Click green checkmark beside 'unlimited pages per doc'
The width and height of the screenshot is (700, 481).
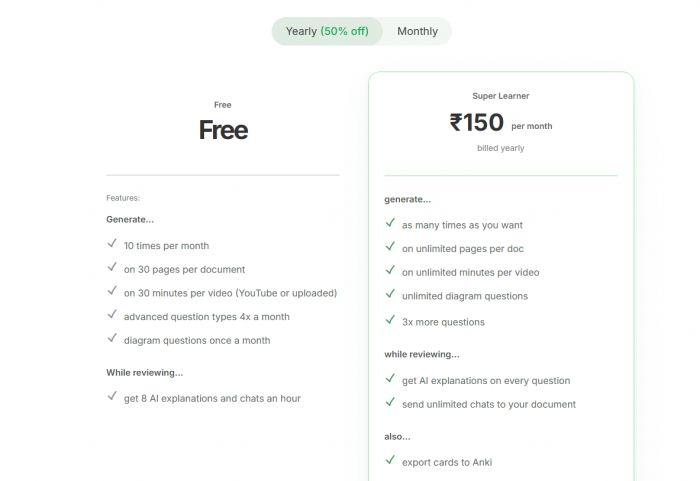[390, 247]
